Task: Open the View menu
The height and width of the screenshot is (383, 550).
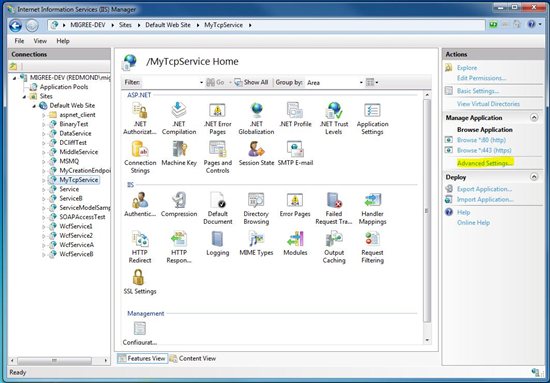Action: pos(40,41)
